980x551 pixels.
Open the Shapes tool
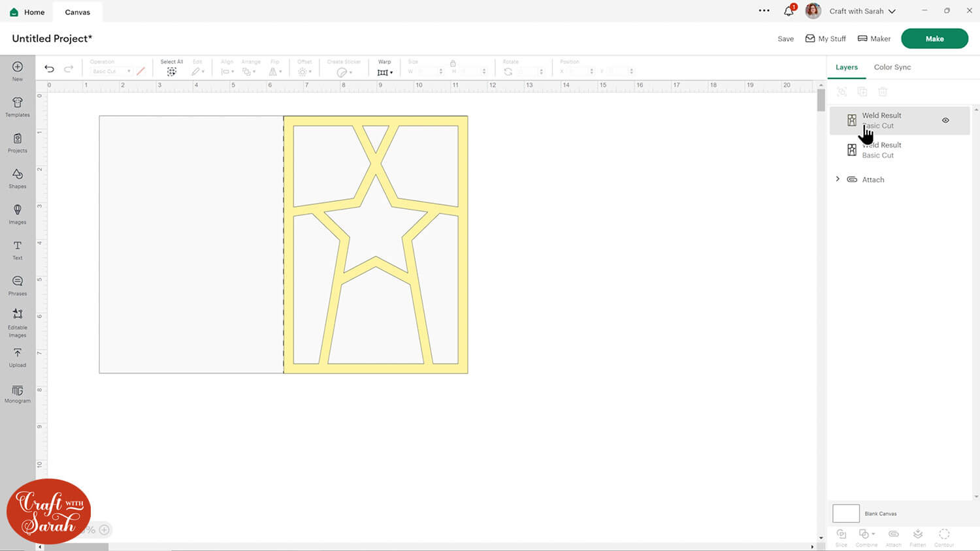point(18,178)
